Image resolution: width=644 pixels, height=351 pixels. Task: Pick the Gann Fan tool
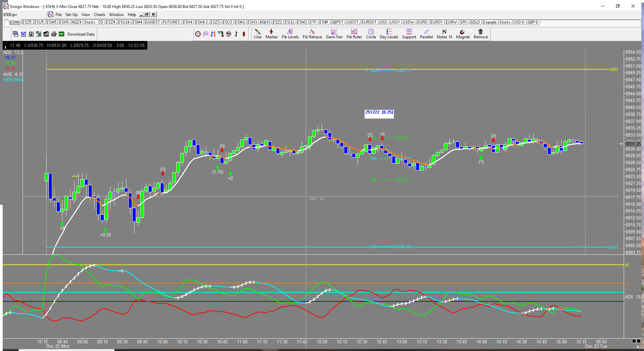point(334,34)
